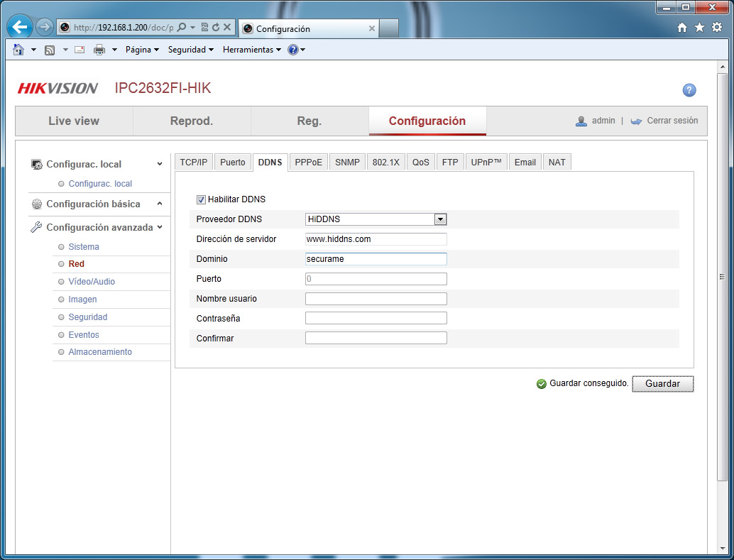The width and height of the screenshot is (734, 560).
Task: Click the refresh icon in address bar
Action: click(x=216, y=27)
